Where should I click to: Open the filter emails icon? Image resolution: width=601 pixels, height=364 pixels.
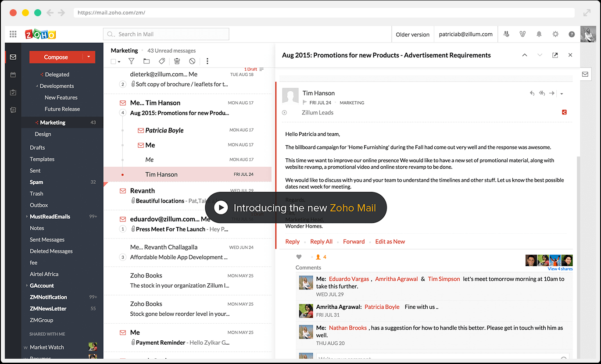132,61
